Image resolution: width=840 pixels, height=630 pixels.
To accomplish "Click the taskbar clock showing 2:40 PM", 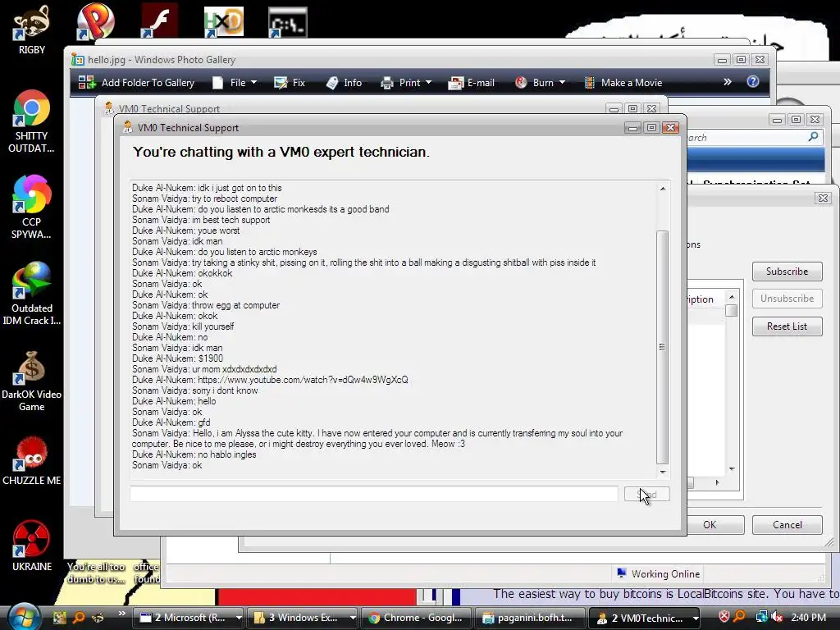I will coord(808,617).
